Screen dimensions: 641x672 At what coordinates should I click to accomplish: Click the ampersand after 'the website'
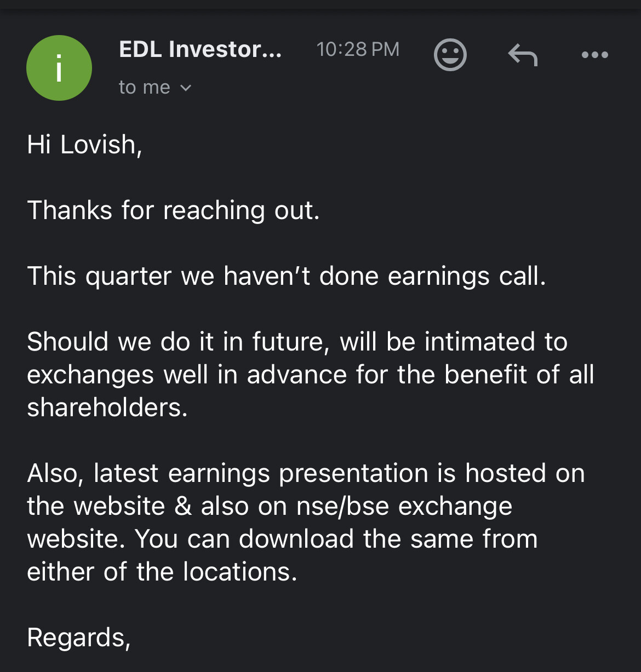183,506
